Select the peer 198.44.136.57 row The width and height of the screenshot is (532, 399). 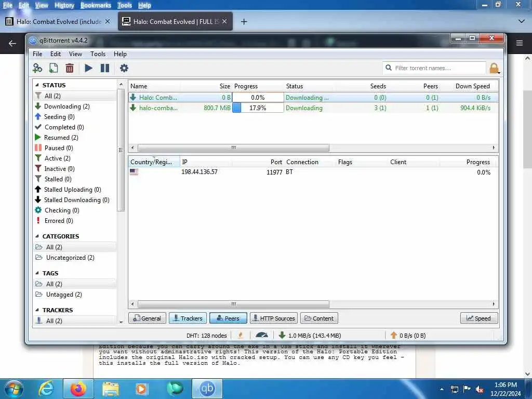313,172
